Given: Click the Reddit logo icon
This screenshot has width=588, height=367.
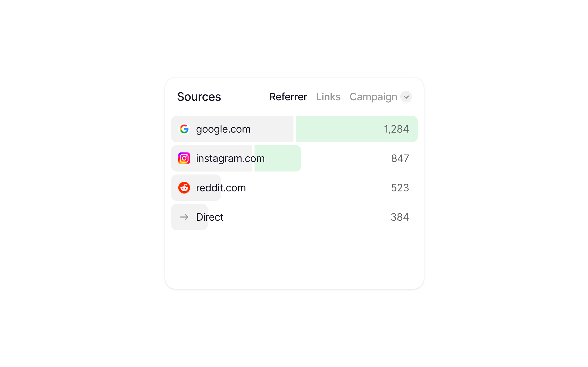Looking at the screenshot, I should (x=184, y=188).
